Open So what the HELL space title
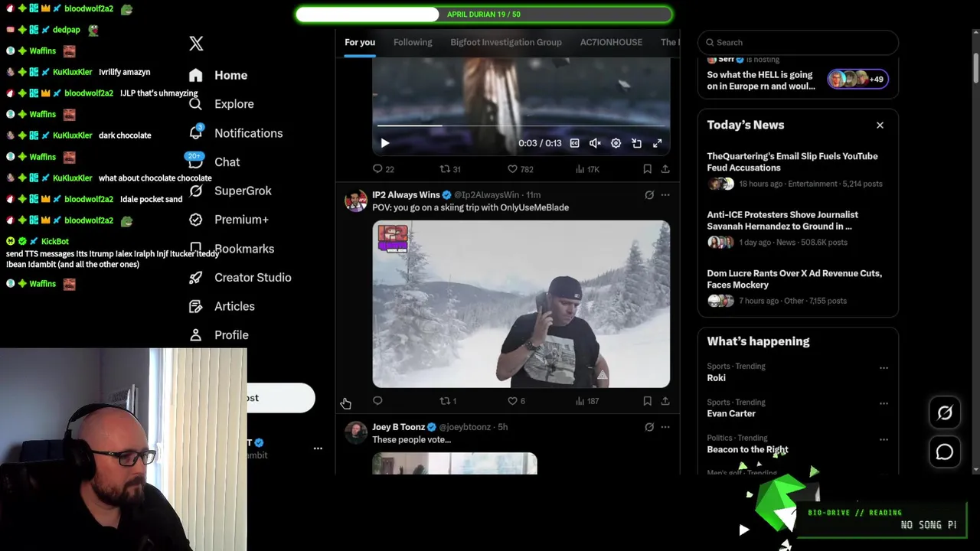 (x=760, y=80)
